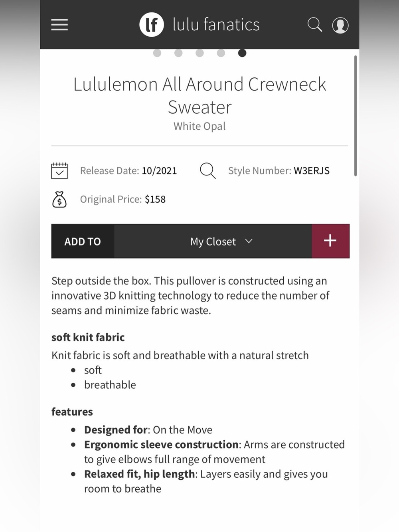Click the ADD TO label
The height and width of the screenshot is (532, 399).
coord(83,241)
